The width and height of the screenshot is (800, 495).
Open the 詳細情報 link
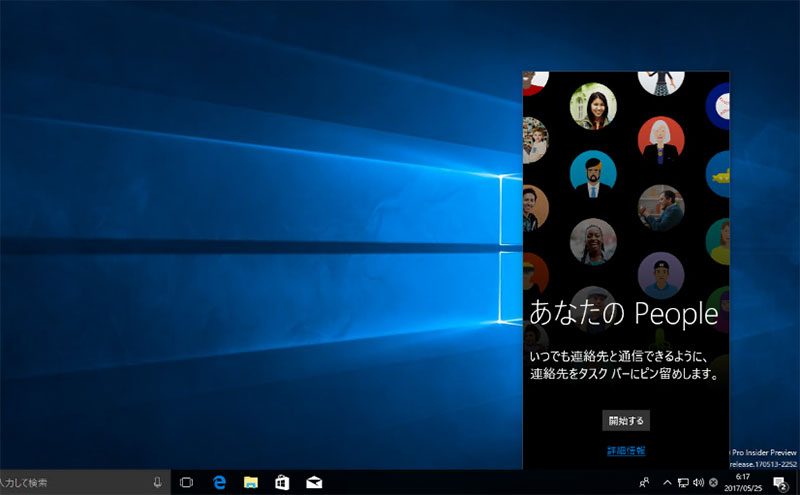point(626,451)
